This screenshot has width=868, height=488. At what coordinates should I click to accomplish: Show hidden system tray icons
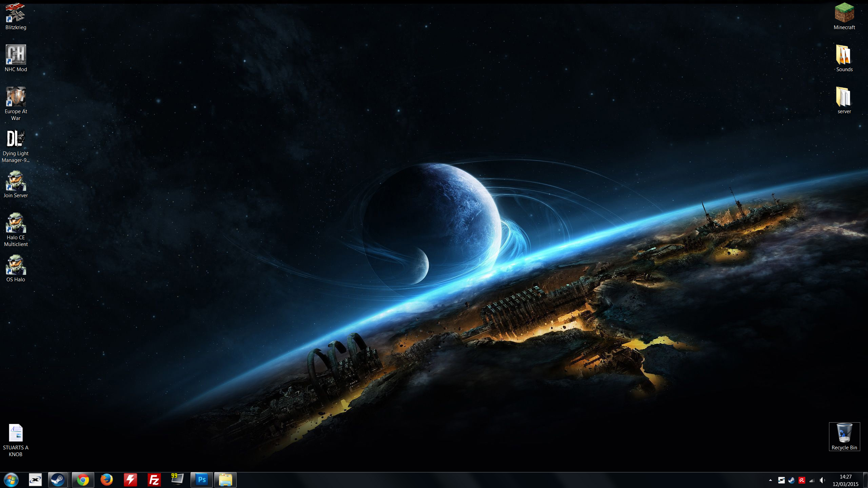coord(770,480)
